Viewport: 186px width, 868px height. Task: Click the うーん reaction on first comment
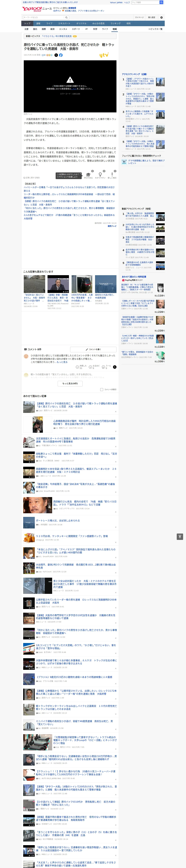[106, 367]
